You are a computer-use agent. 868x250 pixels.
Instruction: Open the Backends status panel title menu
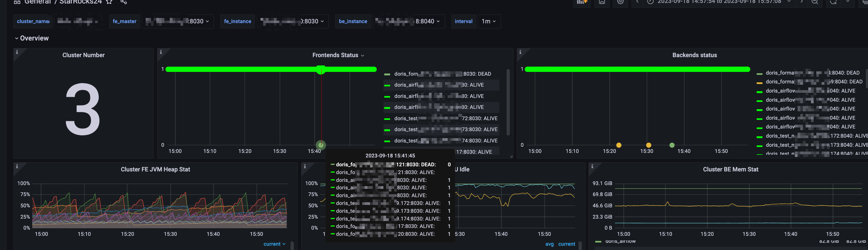click(x=694, y=55)
